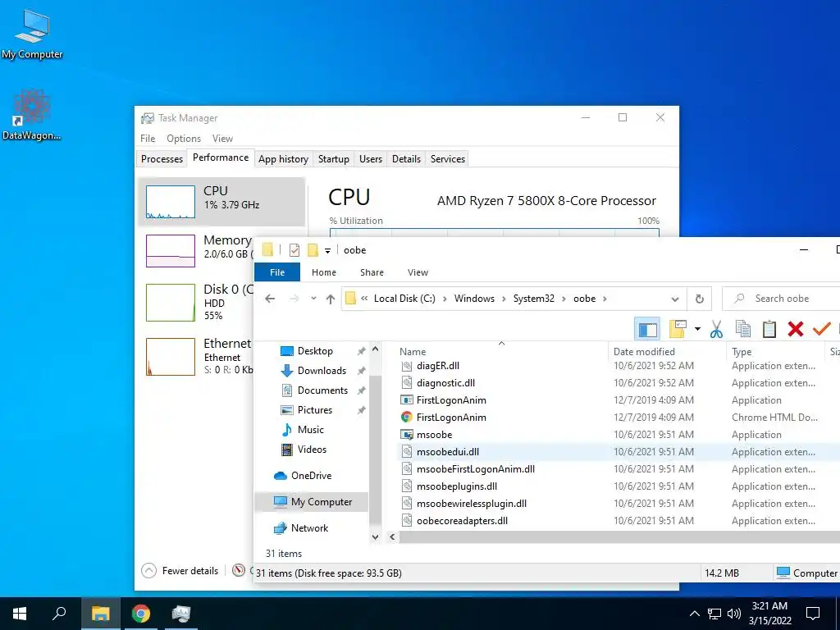Click the cut scissors icon in Explorer toolbar
The height and width of the screenshot is (630, 840).
(x=716, y=329)
